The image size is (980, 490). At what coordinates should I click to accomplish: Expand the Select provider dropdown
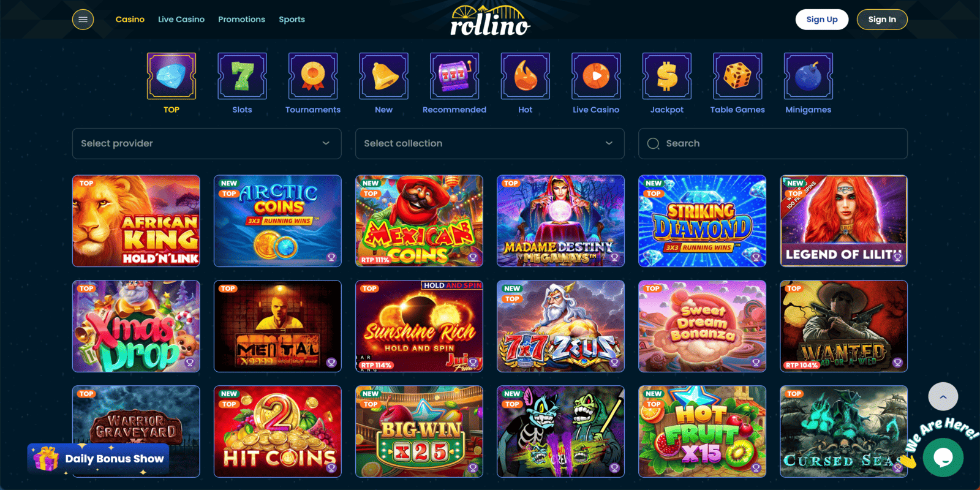pos(207,143)
